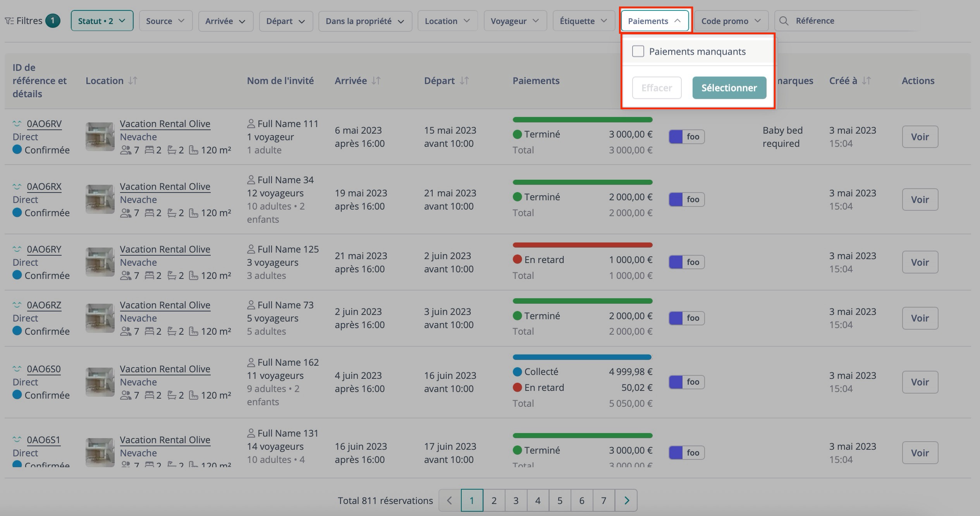This screenshot has height=516, width=980.
Task: Click the Filtres funnel icon
Action: coord(9,20)
